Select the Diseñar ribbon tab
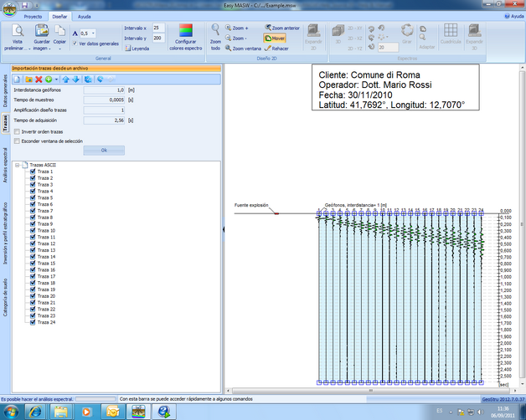The width and height of the screenshot is (526, 420). pyautogui.click(x=59, y=17)
